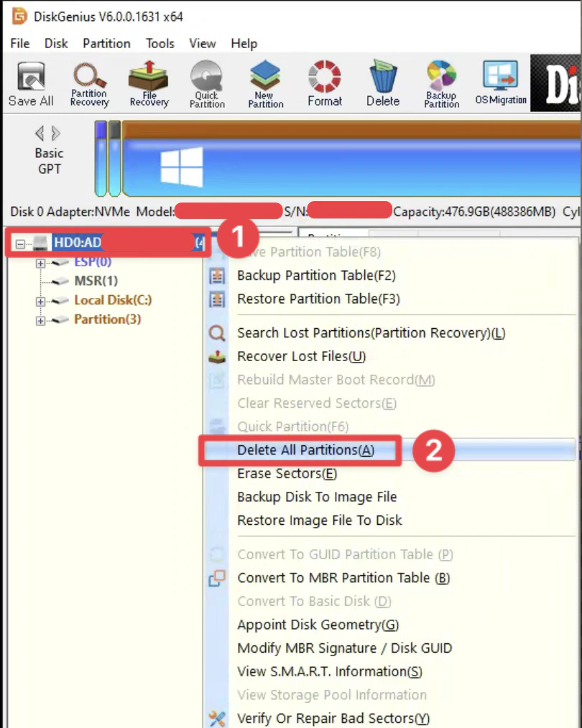Select the HD0 disk in the tree
This screenshot has height=728, width=582.
pyautogui.click(x=128, y=243)
